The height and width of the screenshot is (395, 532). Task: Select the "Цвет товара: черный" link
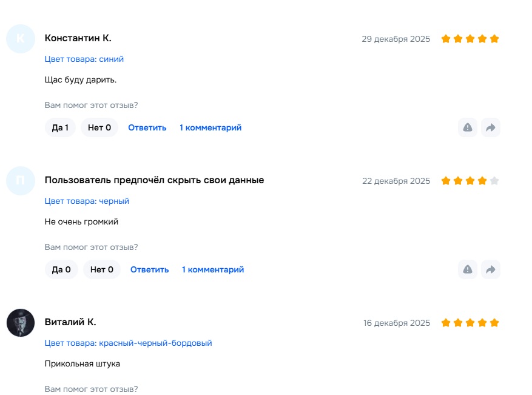point(87,201)
